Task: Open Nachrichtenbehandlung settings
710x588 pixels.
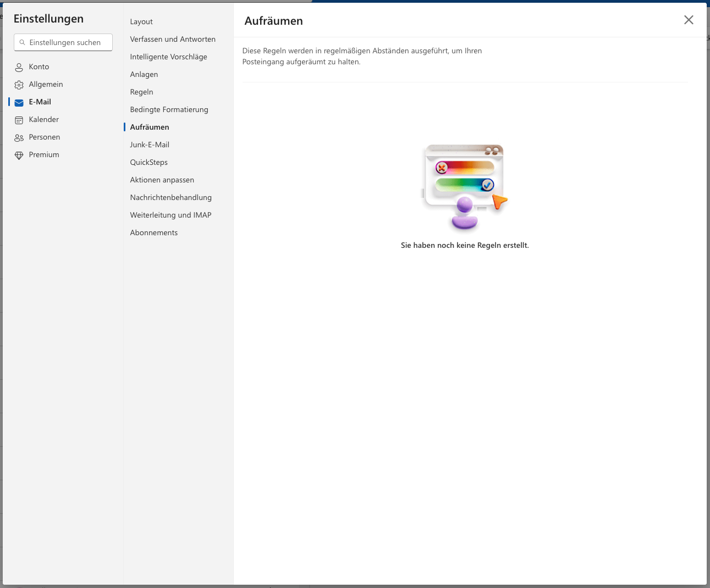Action: (170, 197)
